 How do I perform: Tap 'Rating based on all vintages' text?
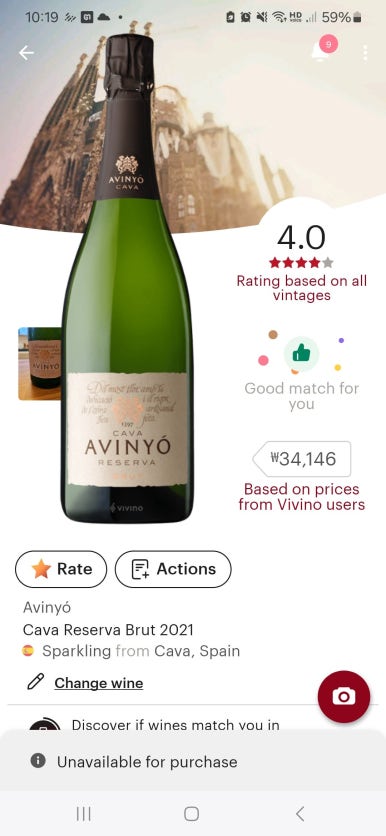[302, 288]
